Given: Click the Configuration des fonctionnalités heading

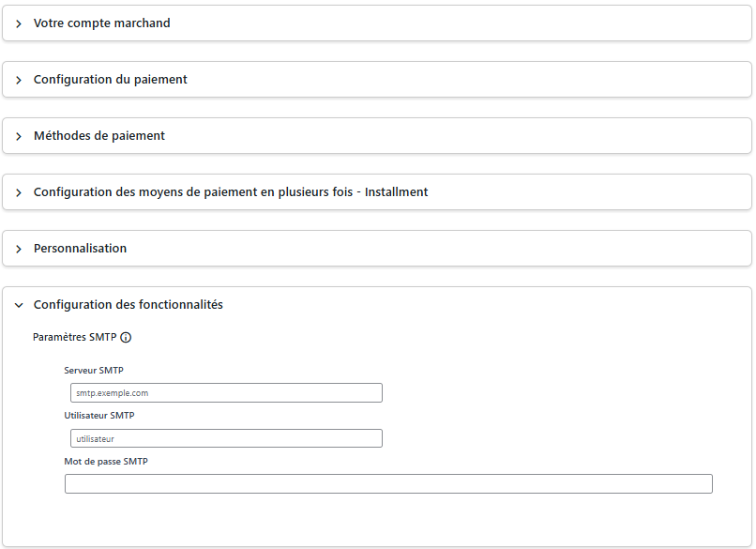Looking at the screenshot, I should pyautogui.click(x=129, y=305).
